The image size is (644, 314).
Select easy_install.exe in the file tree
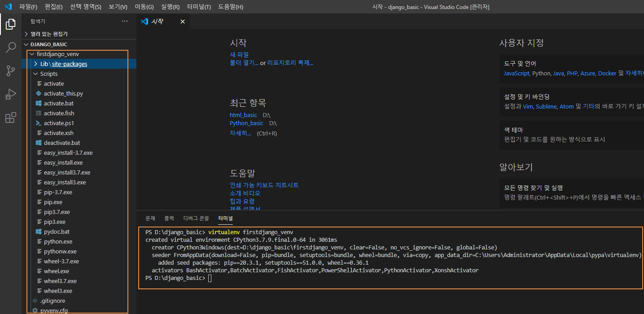pyautogui.click(x=63, y=163)
